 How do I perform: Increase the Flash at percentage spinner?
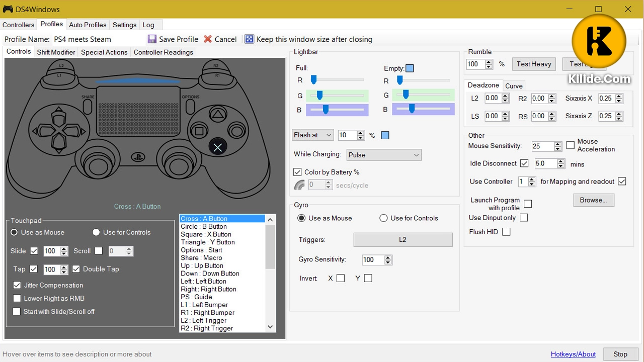coord(360,133)
